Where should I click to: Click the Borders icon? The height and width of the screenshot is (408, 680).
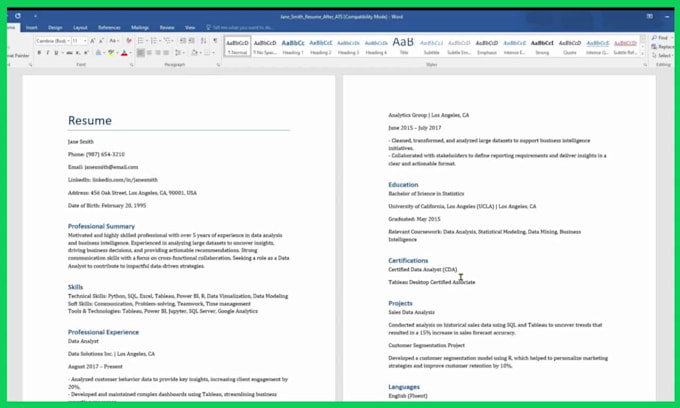pos(207,53)
